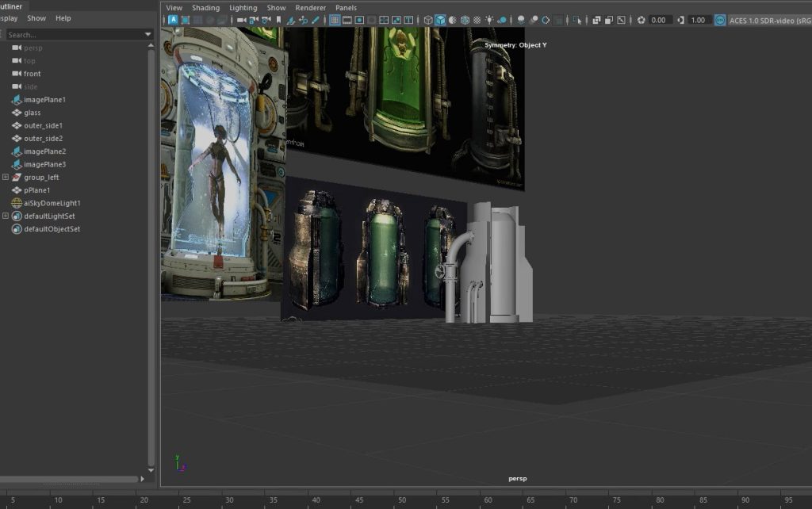This screenshot has height=509, width=812.
Task: Select aiSkyDomeLight1 in the Outliner
Action: [52, 203]
